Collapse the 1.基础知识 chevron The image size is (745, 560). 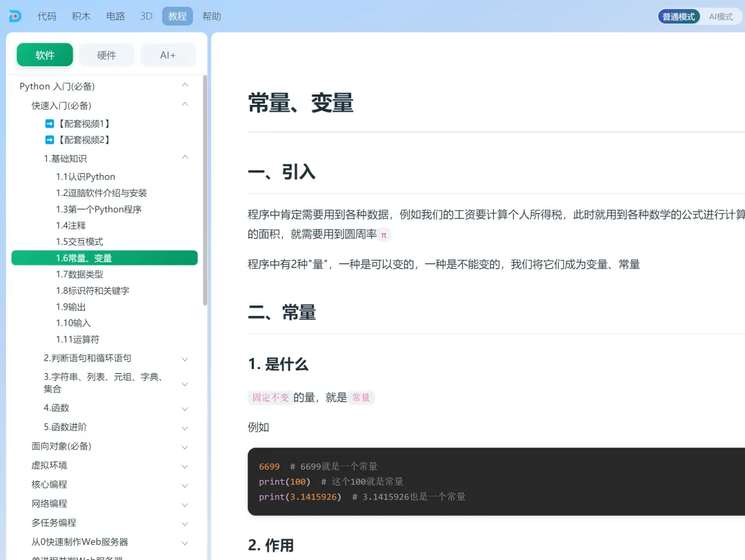[185, 157]
